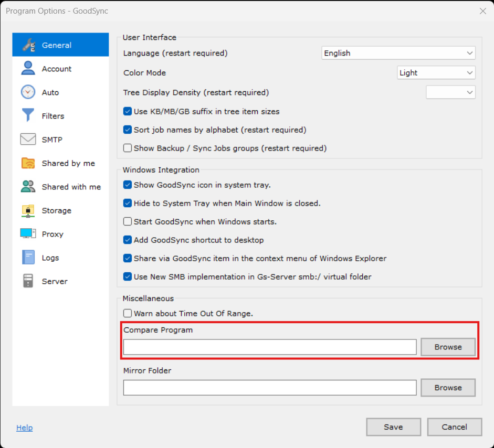Click the Compare Program path field
494x448 pixels.
[270, 347]
